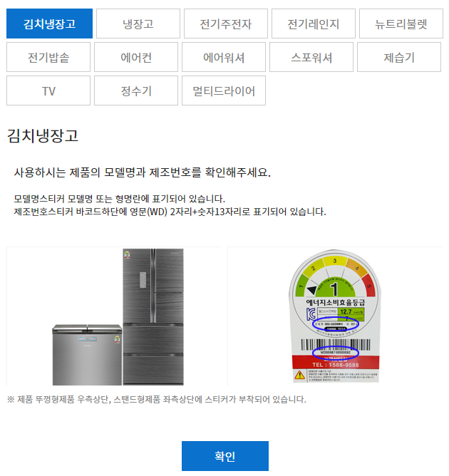449x476 pixels.
Task: Click the circled model name on sticker
Action: pyautogui.click(x=336, y=324)
